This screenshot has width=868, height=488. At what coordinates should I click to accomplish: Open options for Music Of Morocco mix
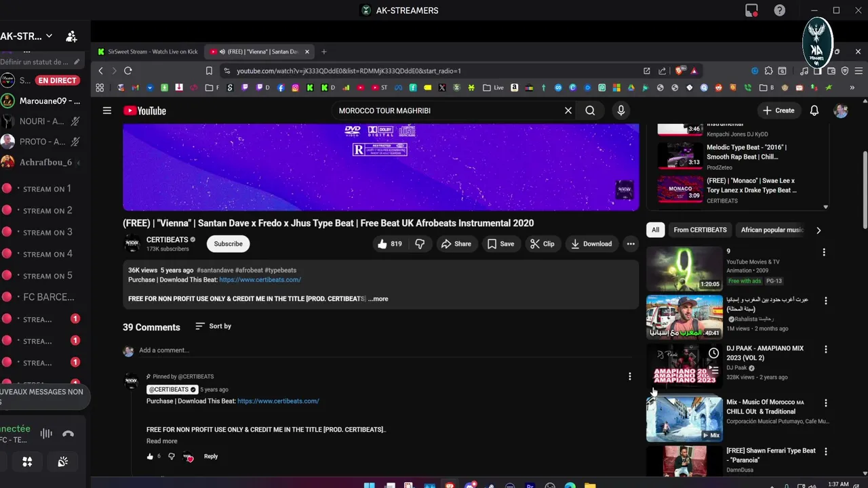pos(825,403)
